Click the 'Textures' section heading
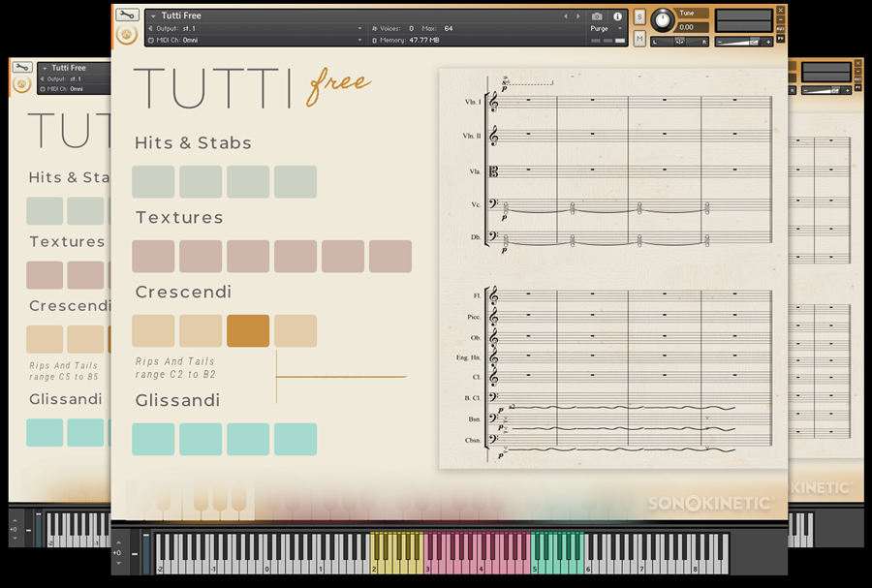This screenshot has width=872, height=588. (179, 217)
